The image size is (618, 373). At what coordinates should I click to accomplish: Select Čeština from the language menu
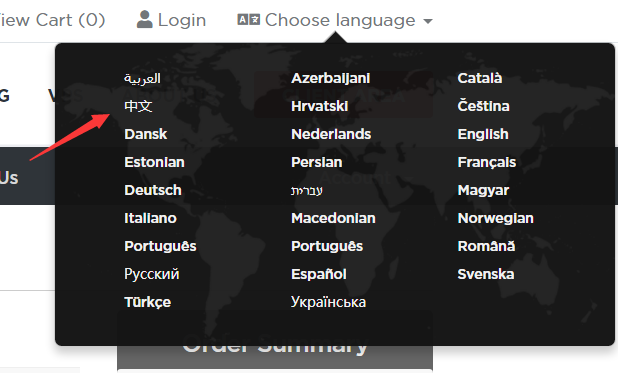pyautogui.click(x=483, y=106)
